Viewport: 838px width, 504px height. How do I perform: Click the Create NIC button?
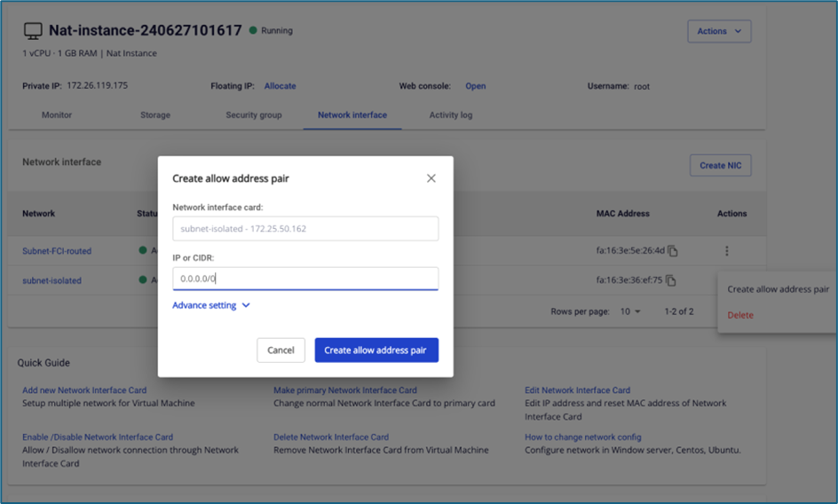720,165
